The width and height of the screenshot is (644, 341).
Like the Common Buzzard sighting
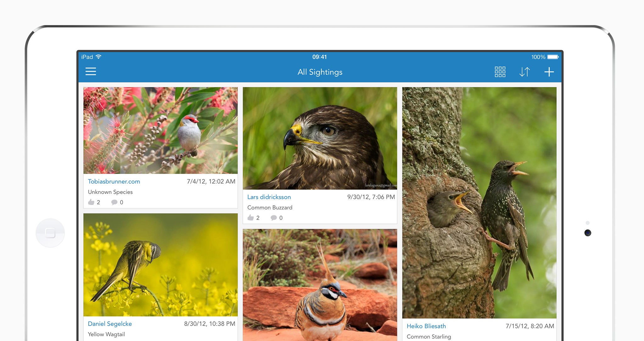251,218
